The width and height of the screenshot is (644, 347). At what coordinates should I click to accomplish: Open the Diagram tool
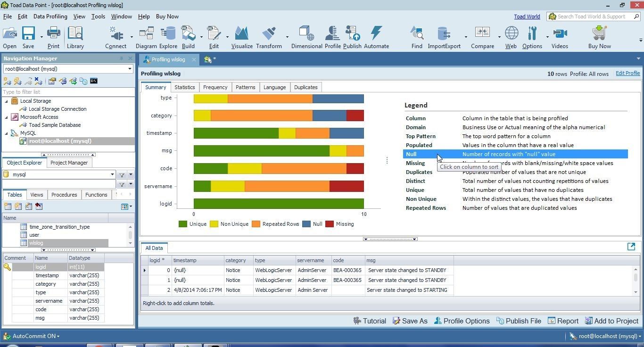[146, 37]
